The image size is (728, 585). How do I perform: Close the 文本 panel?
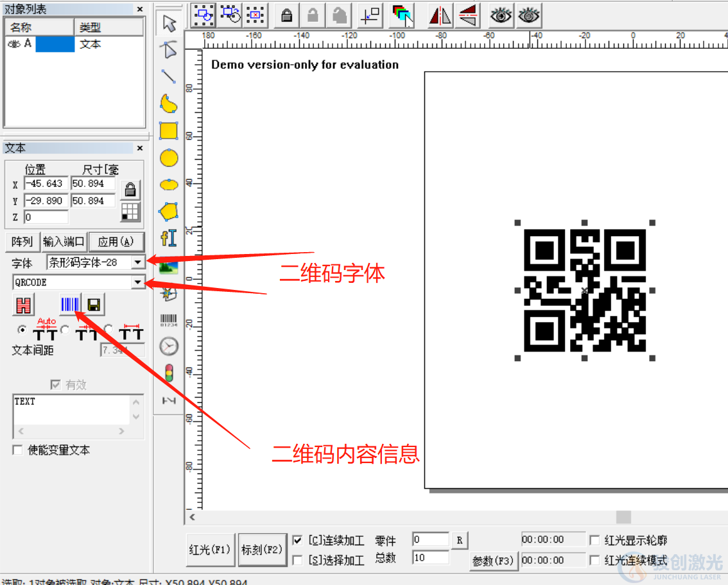pyautogui.click(x=140, y=148)
